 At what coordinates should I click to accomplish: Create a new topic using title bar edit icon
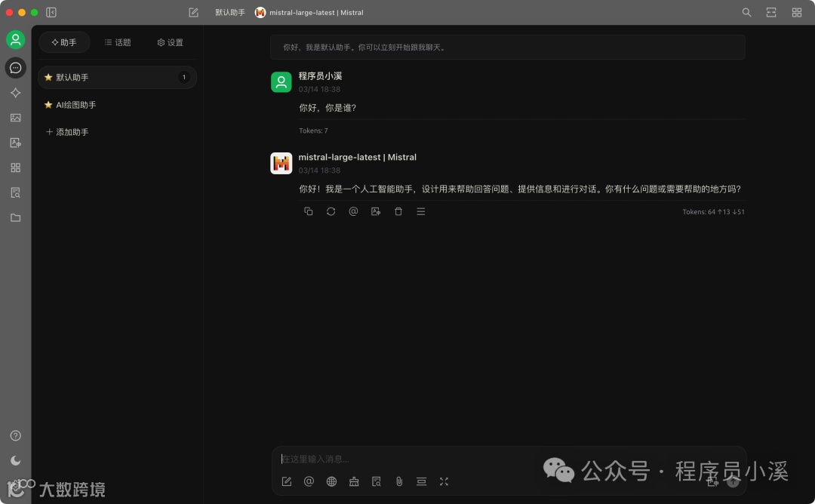pyautogui.click(x=193, y=13)
